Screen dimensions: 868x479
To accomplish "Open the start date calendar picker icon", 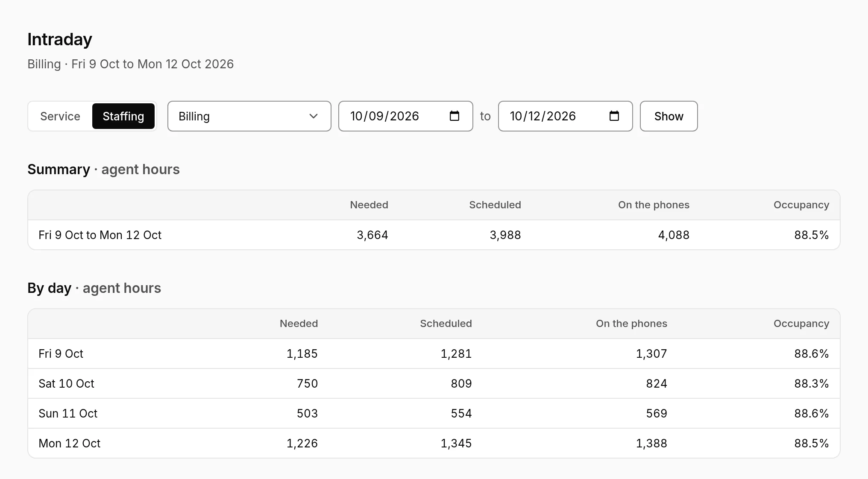I will coord(455,116).
